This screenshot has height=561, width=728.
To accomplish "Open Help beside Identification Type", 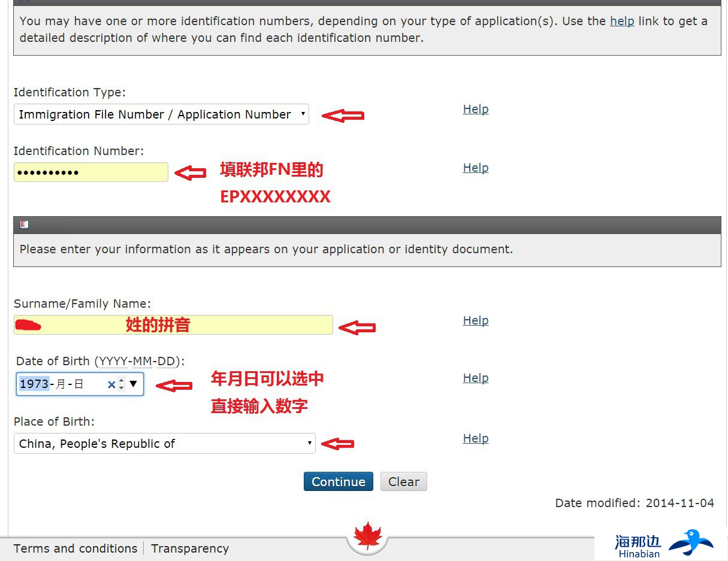I will click(x=475, y=109).
